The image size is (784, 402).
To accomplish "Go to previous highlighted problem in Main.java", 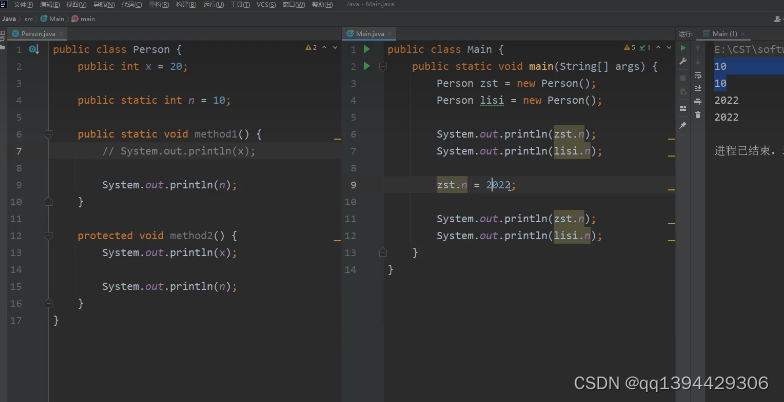I will coord(658,48).
